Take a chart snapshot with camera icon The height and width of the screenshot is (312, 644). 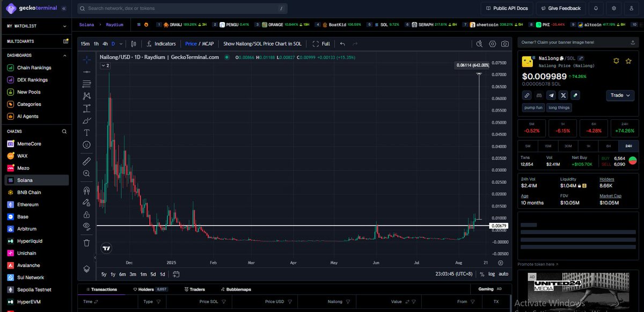[x=505, y=44]
